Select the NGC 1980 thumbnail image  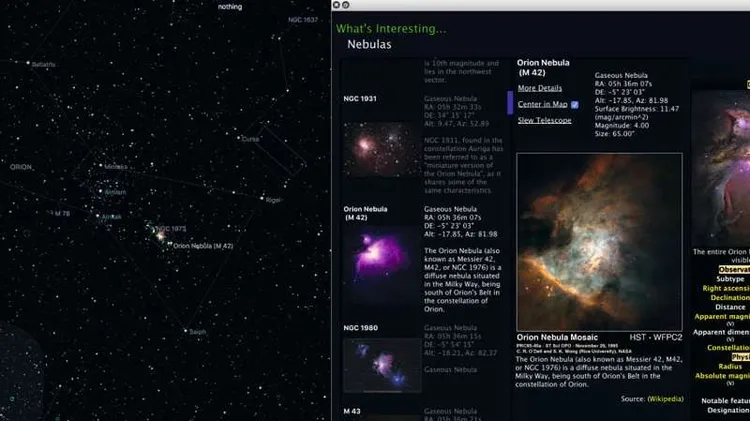point(380,364)
